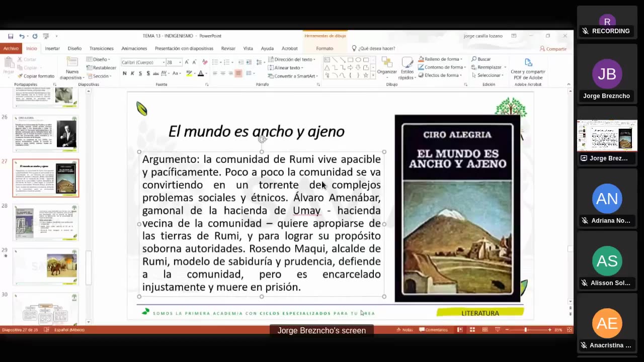Click the Compartir button

point(553,49)
